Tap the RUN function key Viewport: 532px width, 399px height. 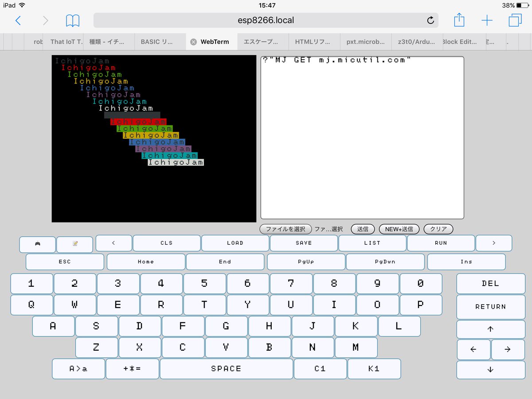(x=441, y=243)
